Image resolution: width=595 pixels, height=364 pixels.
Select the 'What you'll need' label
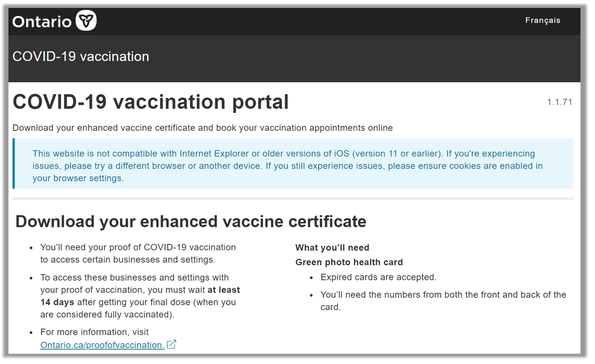(x=332, y=248)
